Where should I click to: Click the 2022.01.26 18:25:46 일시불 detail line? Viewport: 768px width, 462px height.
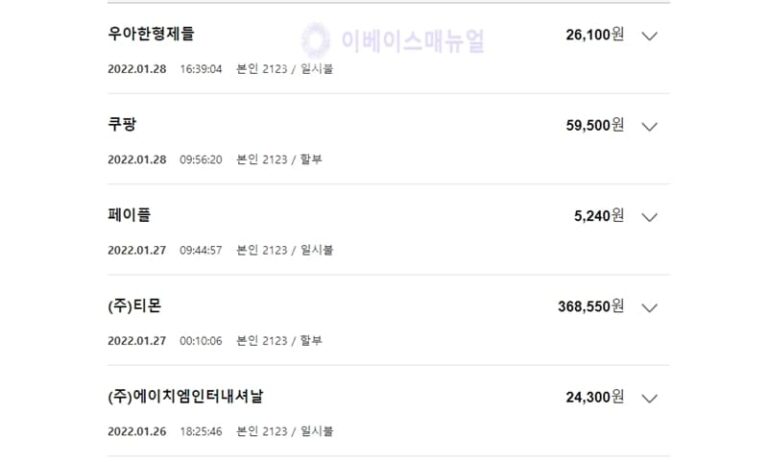point(220,432)
